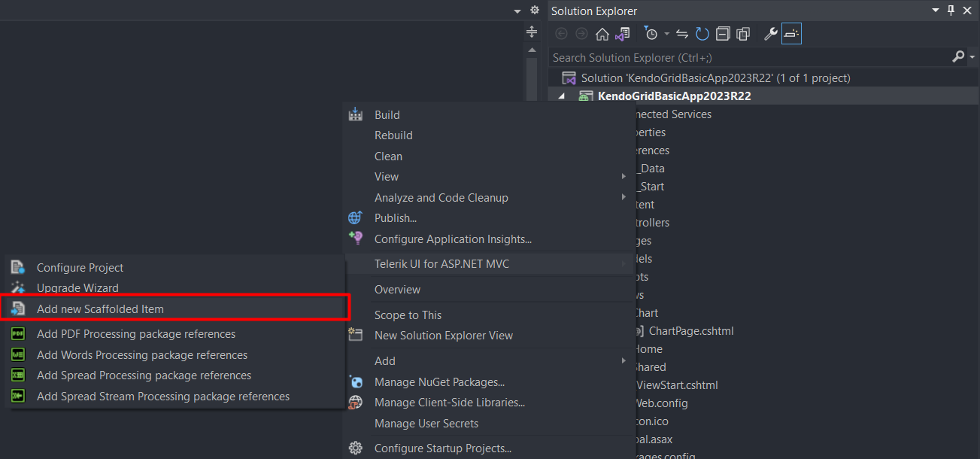
Task: Click the Manage NuGet Packages package icon
Action: click(x=356, y=381)
